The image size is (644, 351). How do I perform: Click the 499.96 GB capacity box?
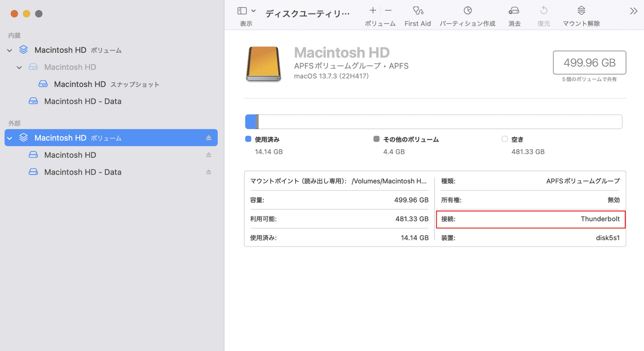[x=589, y=63]
